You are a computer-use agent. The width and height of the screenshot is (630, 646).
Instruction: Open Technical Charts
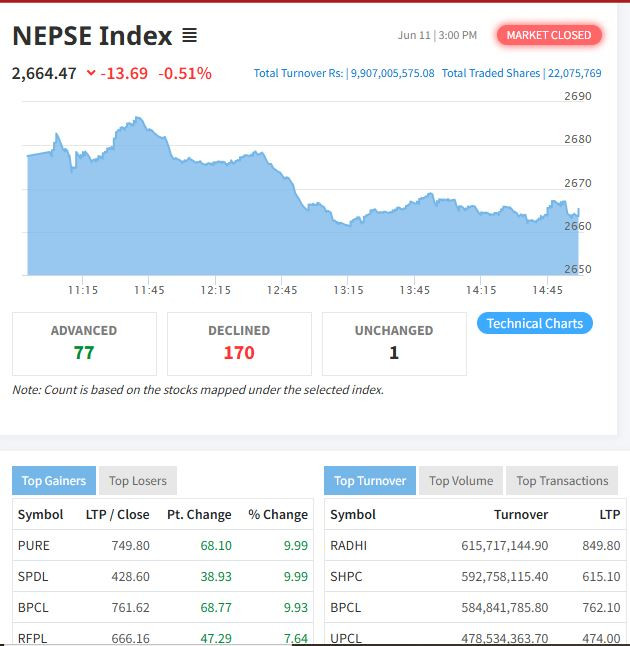coord(534,323)
